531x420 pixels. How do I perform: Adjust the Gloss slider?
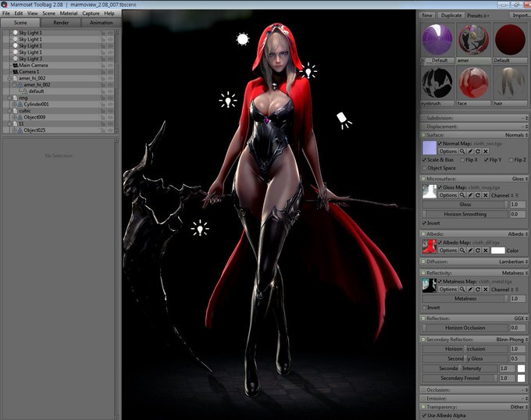[465, 205]
